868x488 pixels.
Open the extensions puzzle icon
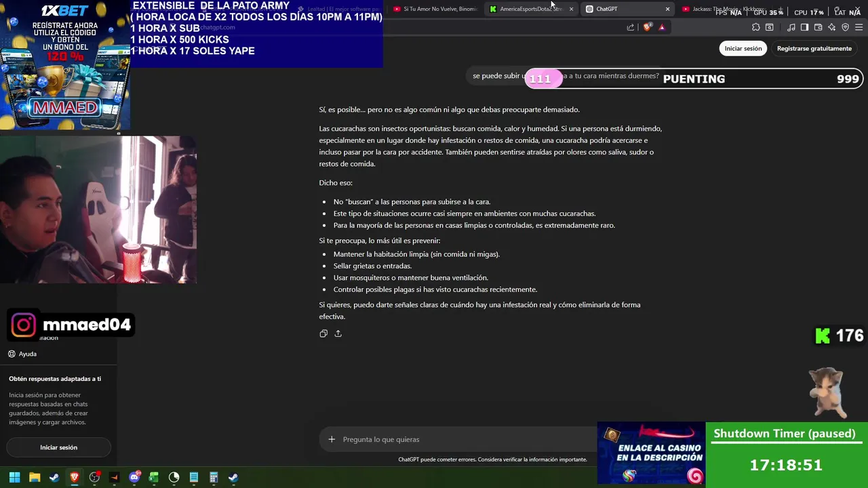click(756, 27)
